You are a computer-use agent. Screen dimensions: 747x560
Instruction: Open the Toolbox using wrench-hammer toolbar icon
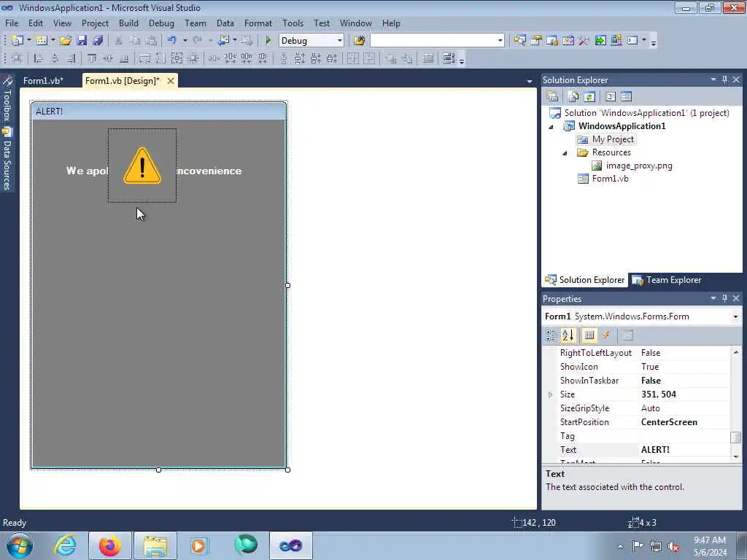(584, 41)
